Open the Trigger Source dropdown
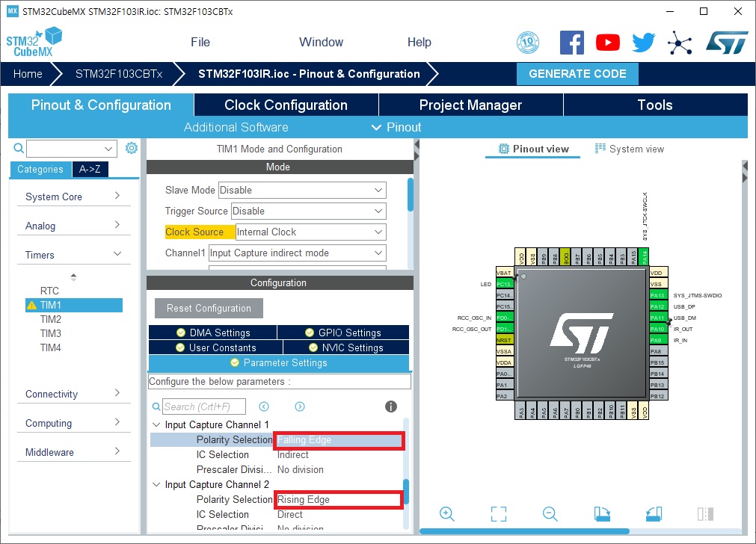 [309, 211]
